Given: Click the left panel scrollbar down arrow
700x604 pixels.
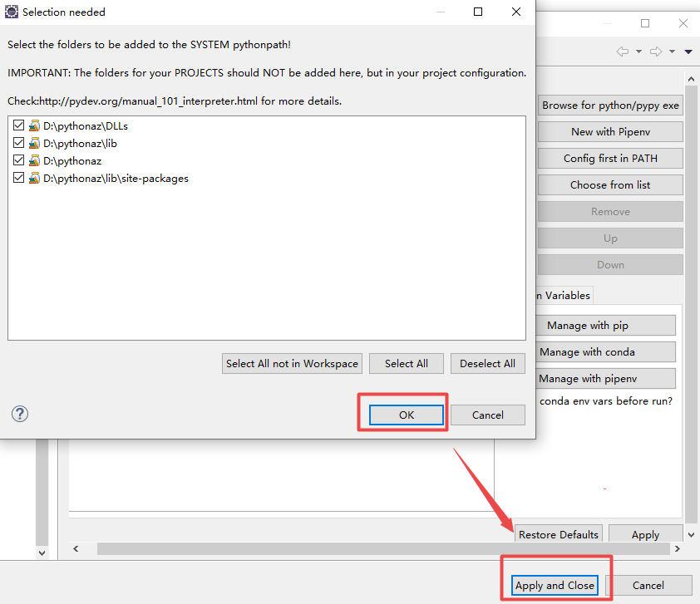Looking at the screenshot, I should (42, 552).
